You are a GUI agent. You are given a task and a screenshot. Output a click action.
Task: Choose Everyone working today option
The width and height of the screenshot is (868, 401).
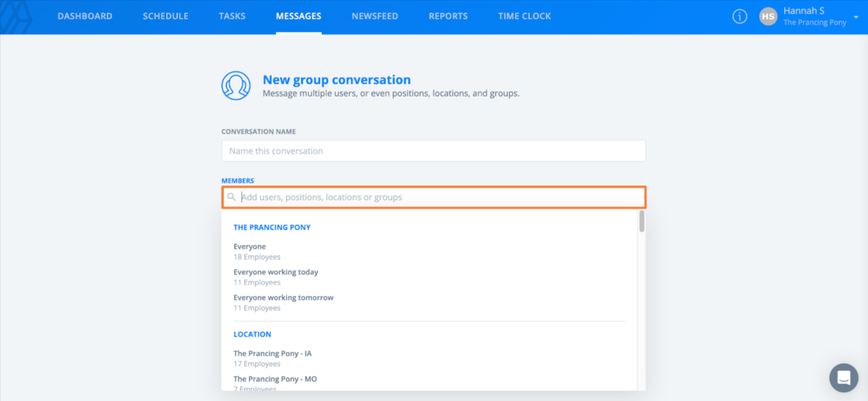pyautogui.click(x=276, y=277)
